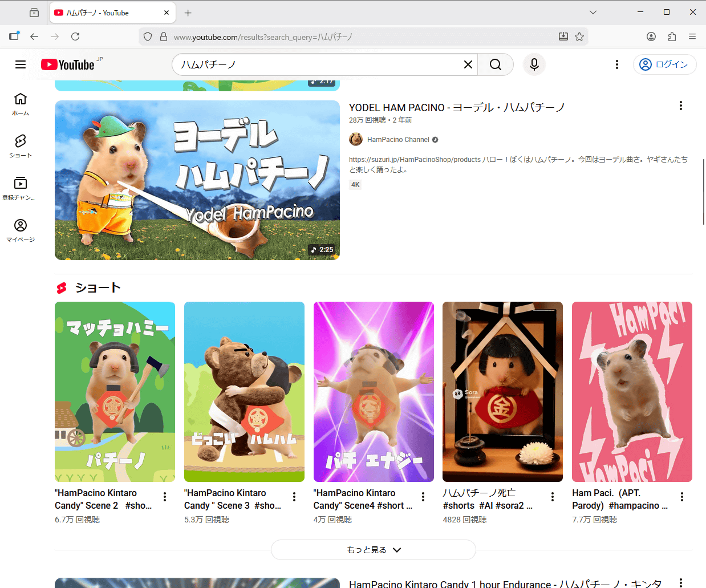
Task: Click the magnifying glass search button
Action: coord(495,64)
